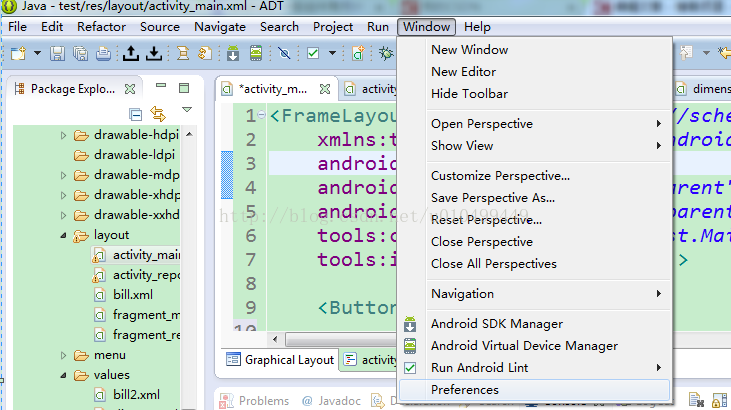Close the Package Explorer view
This screenshot has height=410, width=731.
click(x=130, y=89)
